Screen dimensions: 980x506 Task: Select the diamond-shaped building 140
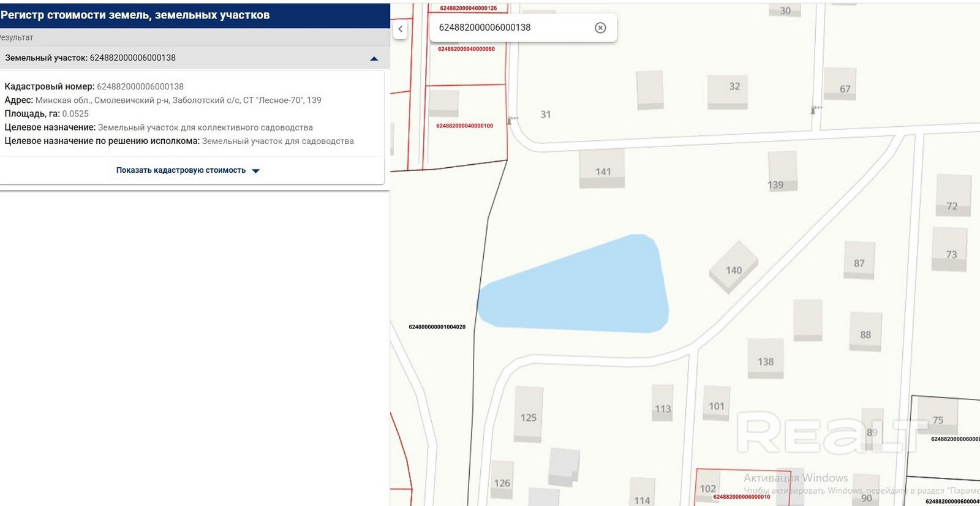tap(733, 267)
